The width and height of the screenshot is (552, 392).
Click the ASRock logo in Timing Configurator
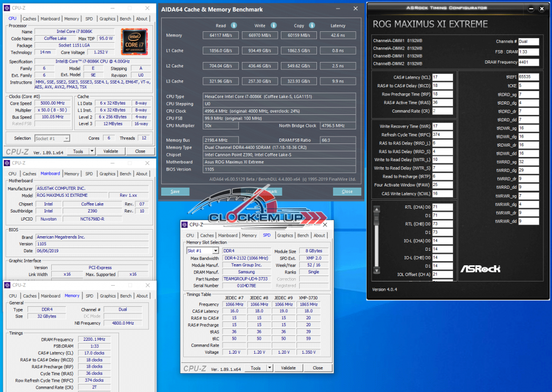click(x=480, y=268)
